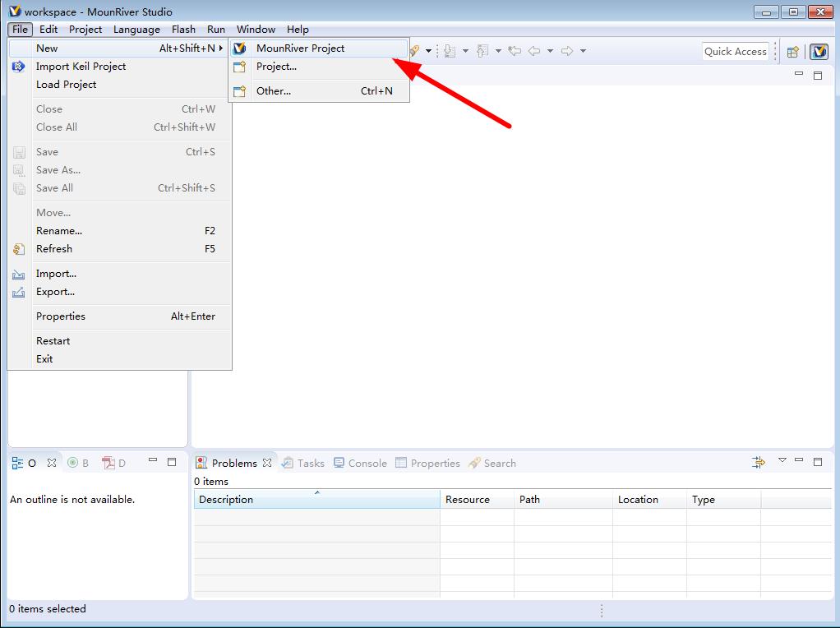This screenshot has width=840, height=628.
Task: Close the Outline (O) view tab
Action: [x=52, y=463]
